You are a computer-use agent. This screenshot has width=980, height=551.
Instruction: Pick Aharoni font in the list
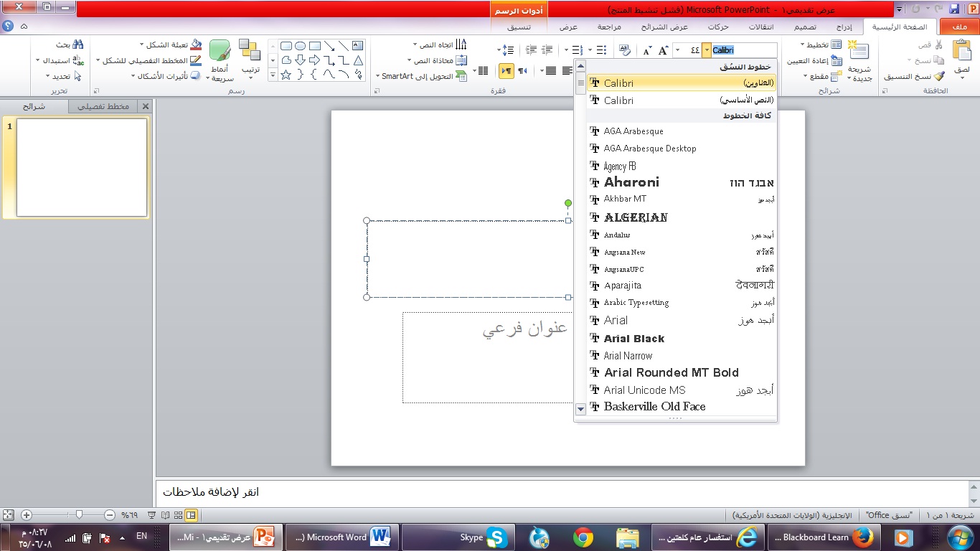point(631,182)
